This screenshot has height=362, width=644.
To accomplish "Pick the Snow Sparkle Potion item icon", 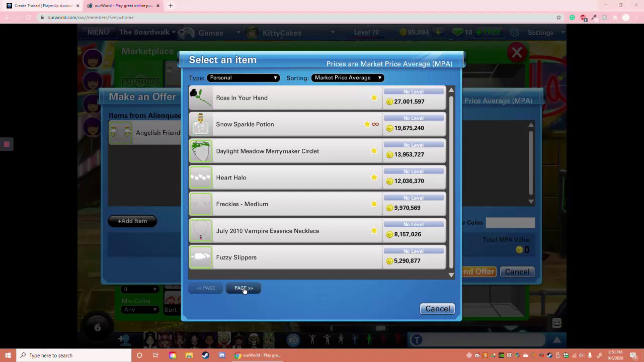I will [201, 124].
